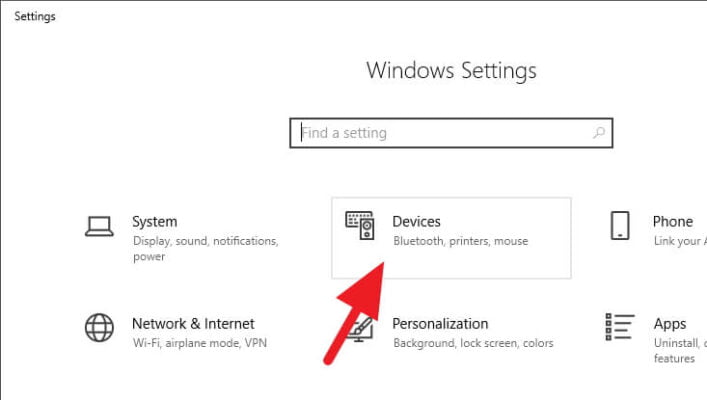Image resolution: width=707 pixels, height=400 pixels.
Task: Click the System laptop icon
Action: coord(99,226)
